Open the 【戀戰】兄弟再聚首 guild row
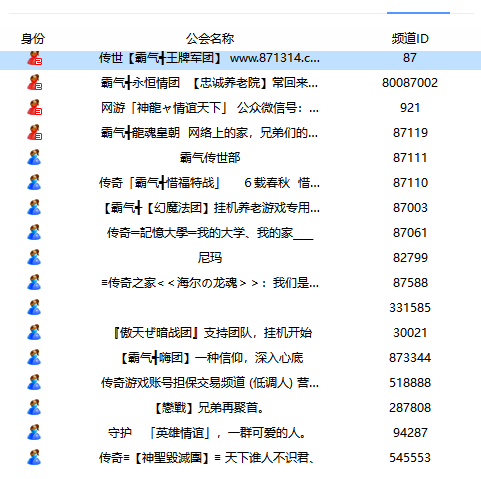This screenshot has height=479, width=481. pyautogui.click(x=240, y=408)
